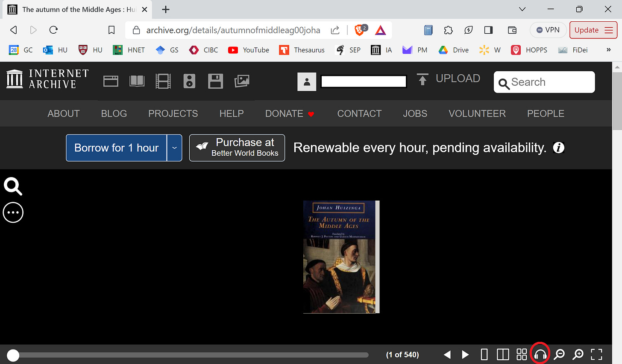Image resolution: width=622 pixels, height=364 pixels.
Task: Open the BLOG menu item
Action: tap(114, 114)
